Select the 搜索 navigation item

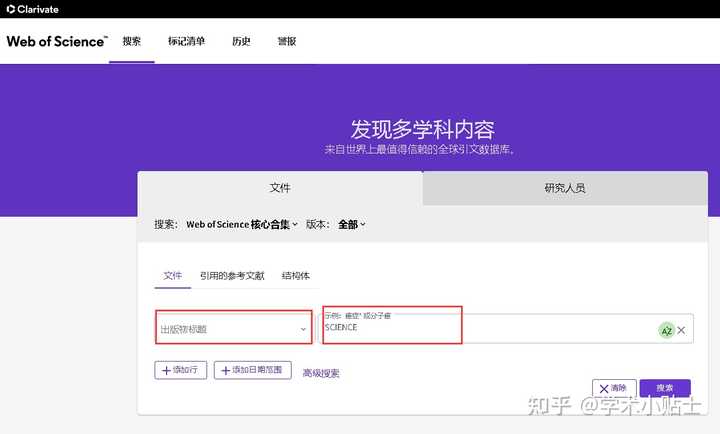point(131,41)
